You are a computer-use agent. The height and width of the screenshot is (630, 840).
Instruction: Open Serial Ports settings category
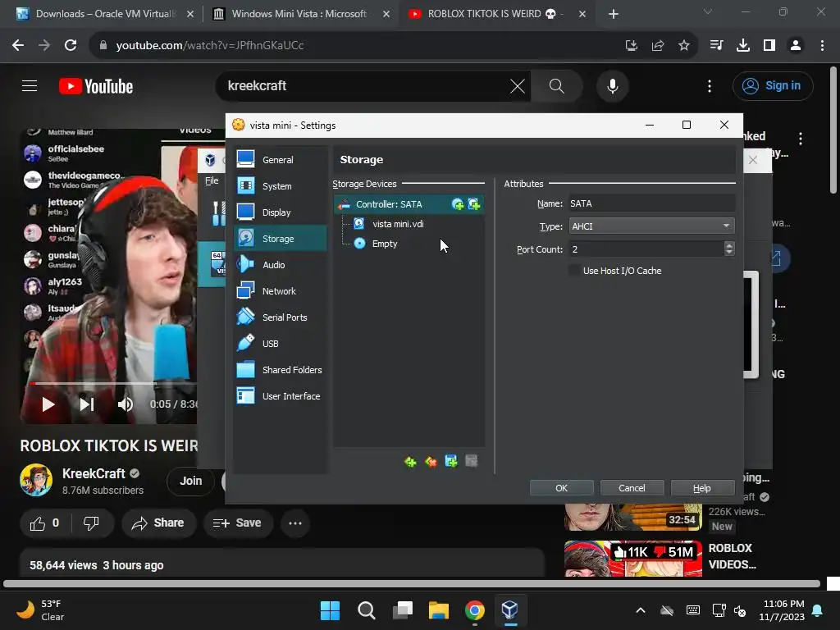pos(281,317)
